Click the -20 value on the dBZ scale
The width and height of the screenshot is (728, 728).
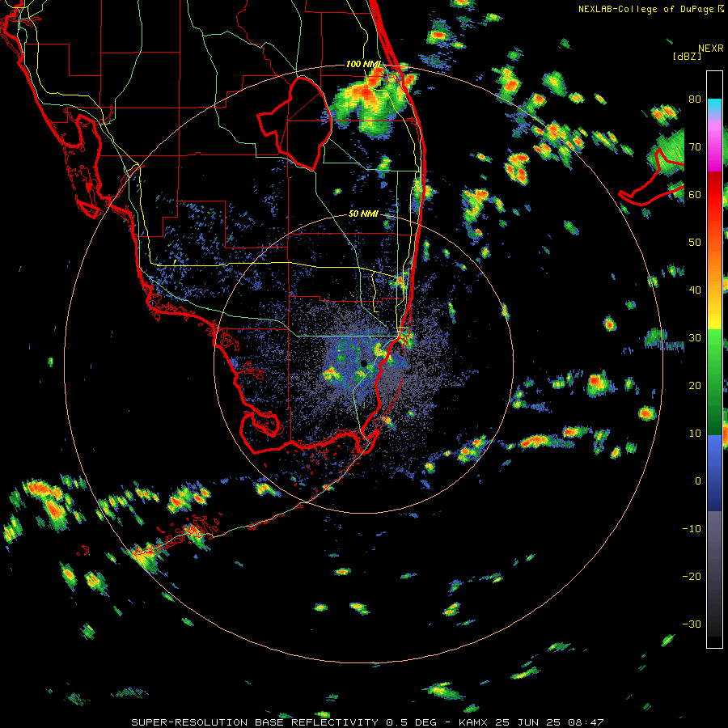[x=692, y=577]
